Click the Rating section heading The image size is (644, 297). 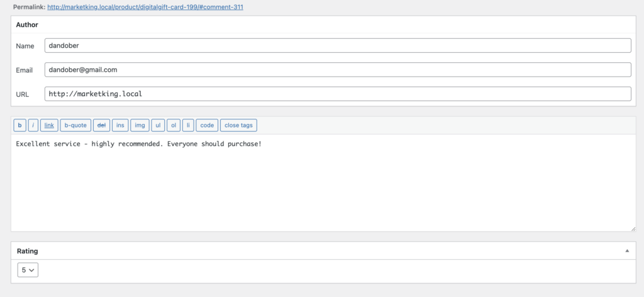(x=28, y=251)
